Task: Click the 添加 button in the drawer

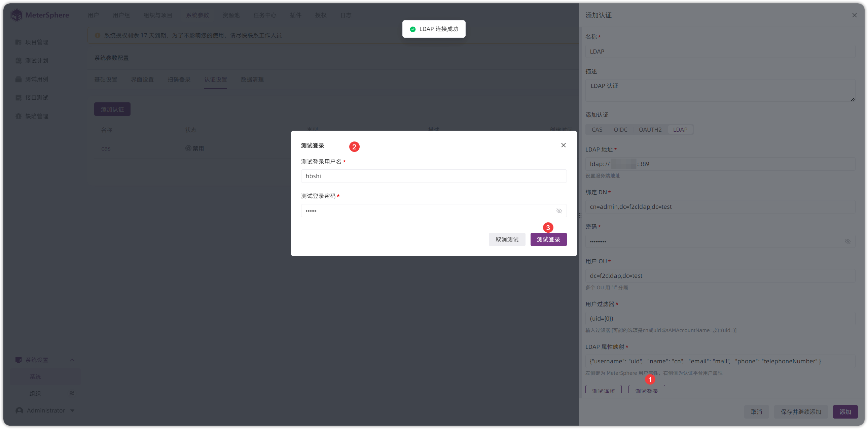Action: pyautogui.click(x=845, y=412)
